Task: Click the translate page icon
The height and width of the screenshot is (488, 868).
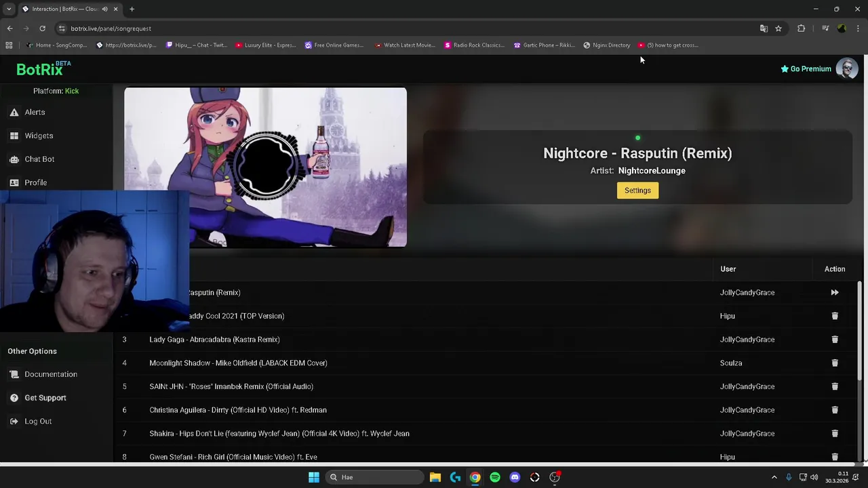Action: pyautogui.click(x=764, y=28)
